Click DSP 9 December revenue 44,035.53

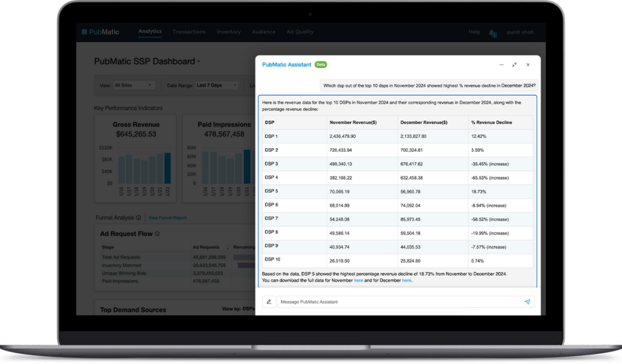click(411, 247)
